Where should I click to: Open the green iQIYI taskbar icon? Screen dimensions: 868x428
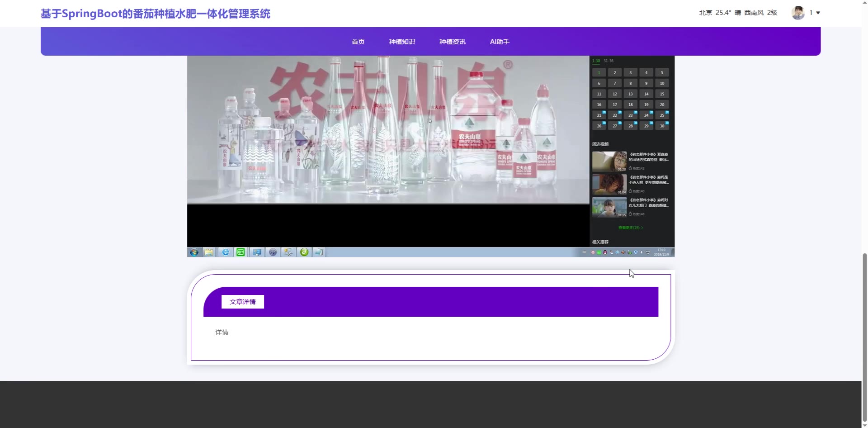pos(241,252)
